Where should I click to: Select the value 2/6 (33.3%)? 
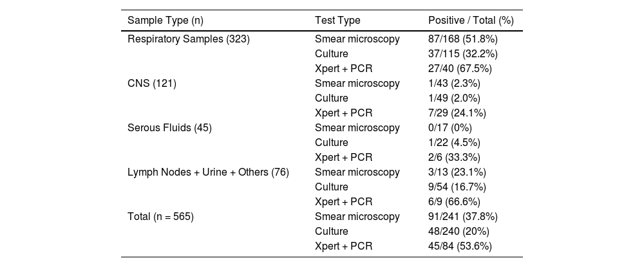pos(455,158)
